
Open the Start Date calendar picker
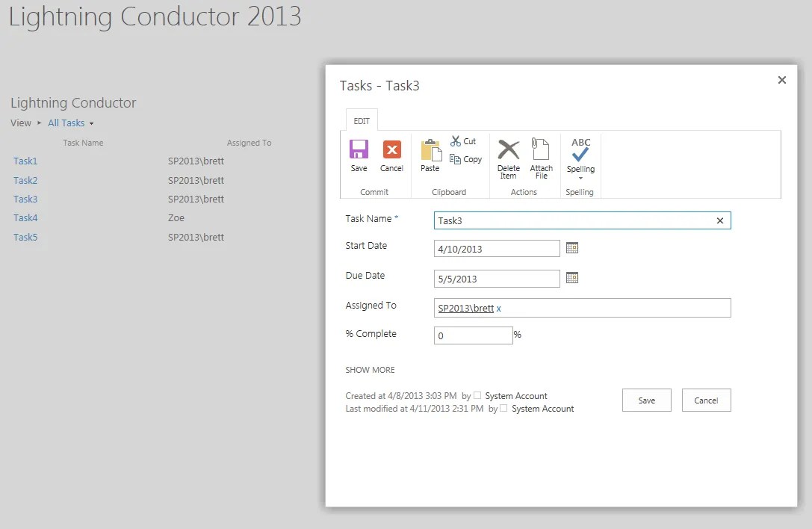coord(571,248)
